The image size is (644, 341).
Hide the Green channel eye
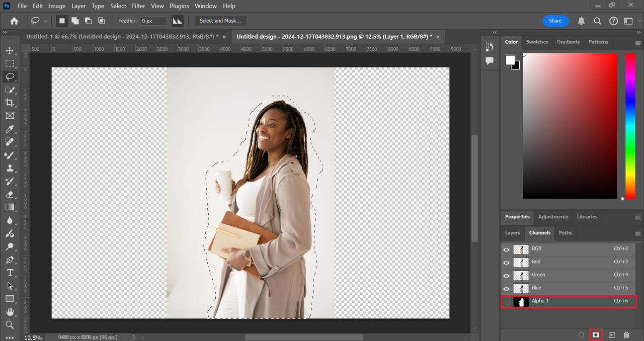tap(506, 276)
